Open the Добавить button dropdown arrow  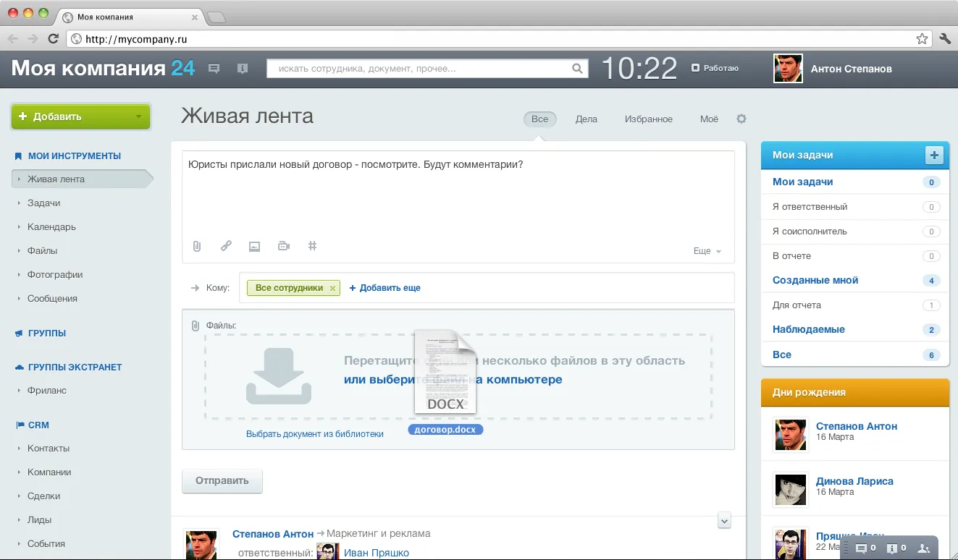tap(138, 116)
